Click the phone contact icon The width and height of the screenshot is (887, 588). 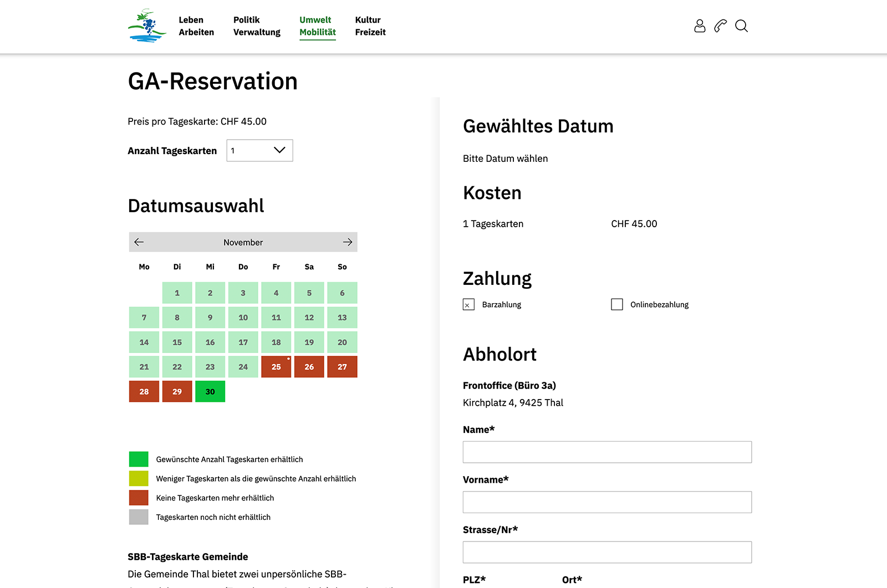point(720,26)
